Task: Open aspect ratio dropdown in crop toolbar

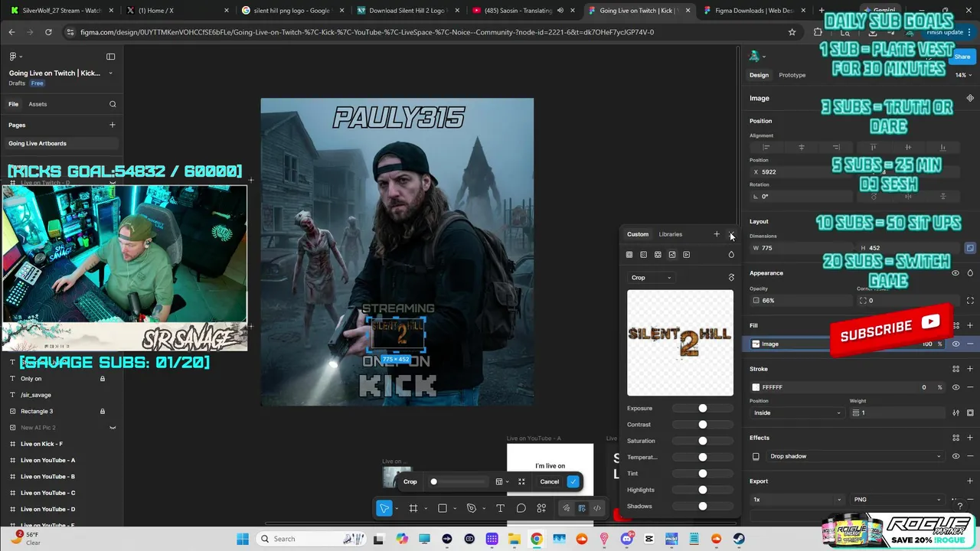Action: (502, 482)
